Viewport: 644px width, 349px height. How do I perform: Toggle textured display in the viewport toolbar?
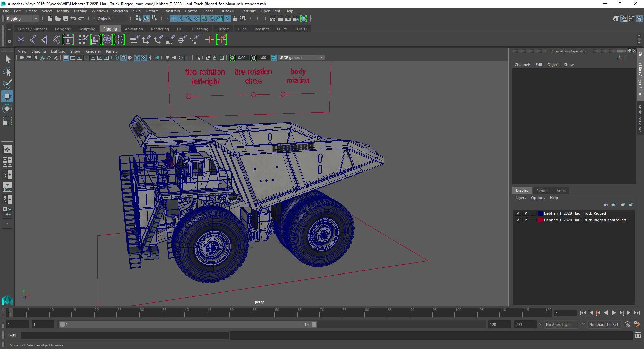pos(144,58)
